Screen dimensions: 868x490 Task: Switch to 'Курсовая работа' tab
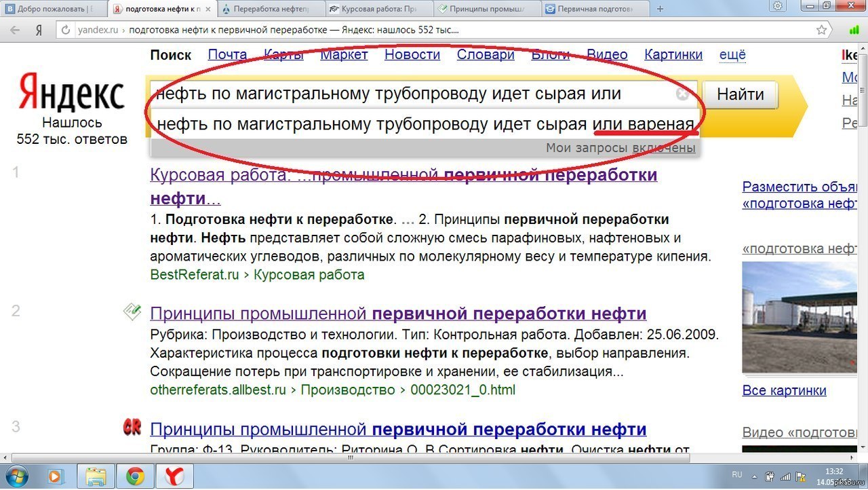point(380,10)
